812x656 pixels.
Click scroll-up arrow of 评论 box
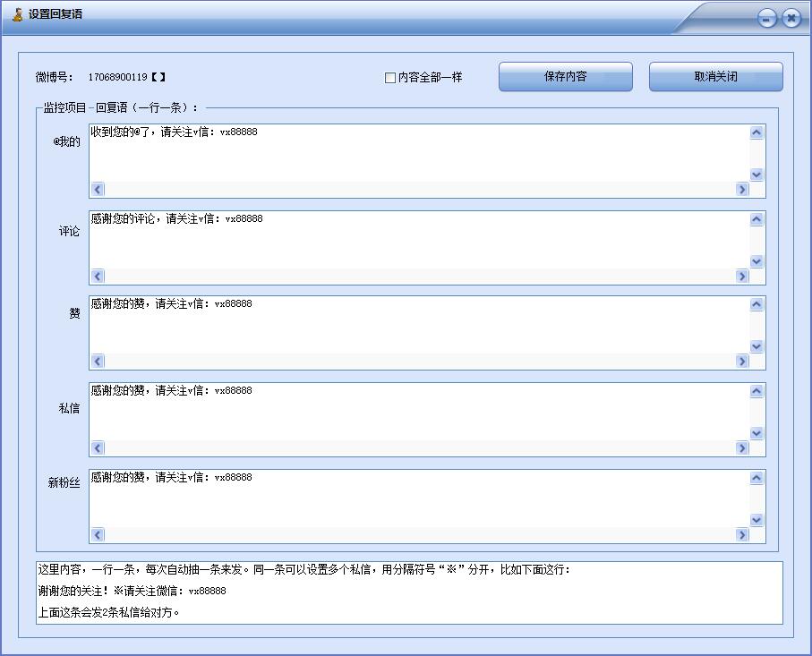(756, 219)
